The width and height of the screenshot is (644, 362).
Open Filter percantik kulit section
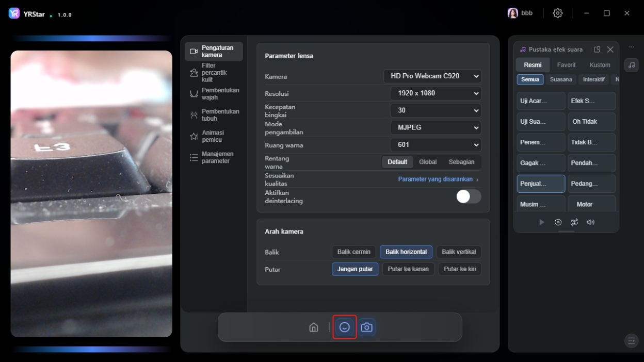[214, 73]
